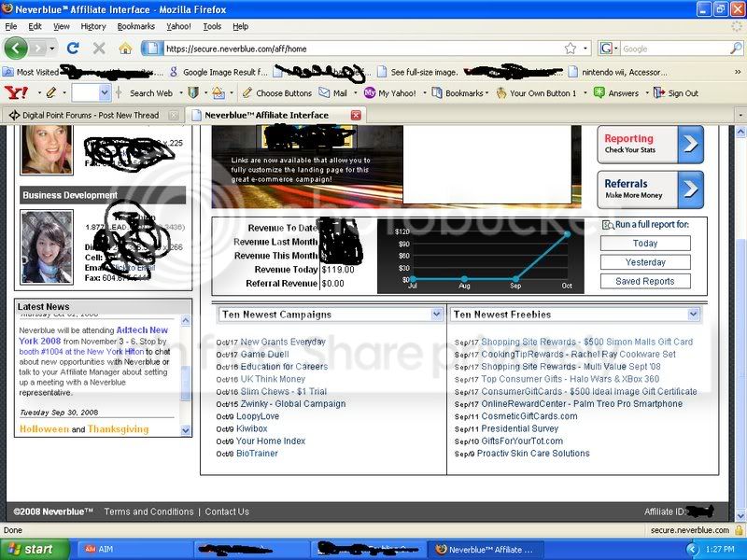Click the Yahoo! toolbar logo
This screenshot has height=560, width=747.
[x=16, y=92]
